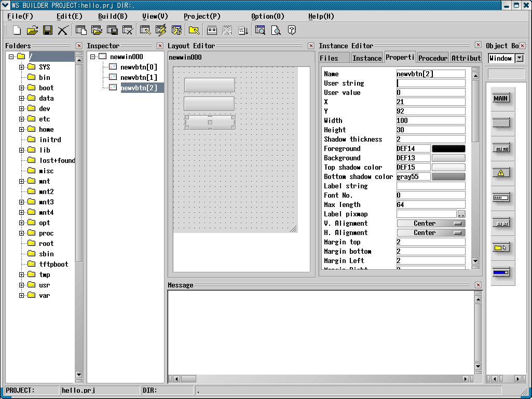Close the Inspector panel
This screenshot has width=532, height=399.
[x=160, y=46]
